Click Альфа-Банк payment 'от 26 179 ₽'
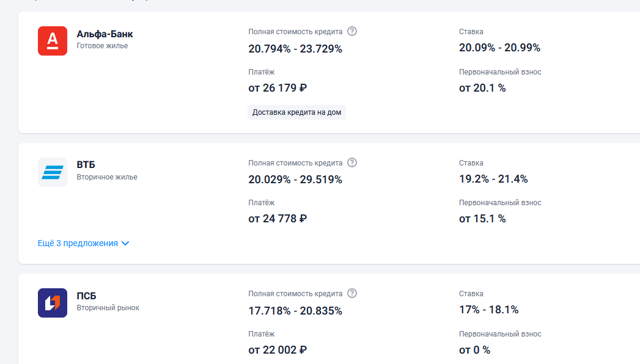640x364 pixels. tap(278, 88)
